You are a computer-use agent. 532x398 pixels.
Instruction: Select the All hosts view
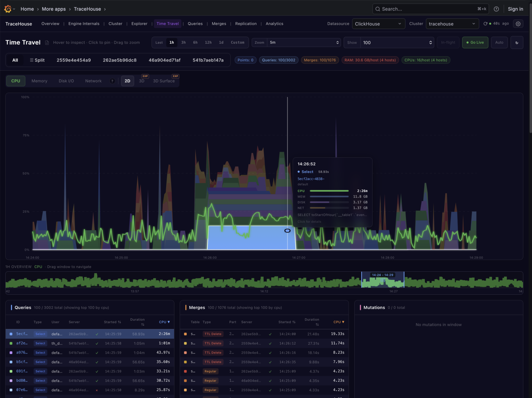(x=15, y=60)
